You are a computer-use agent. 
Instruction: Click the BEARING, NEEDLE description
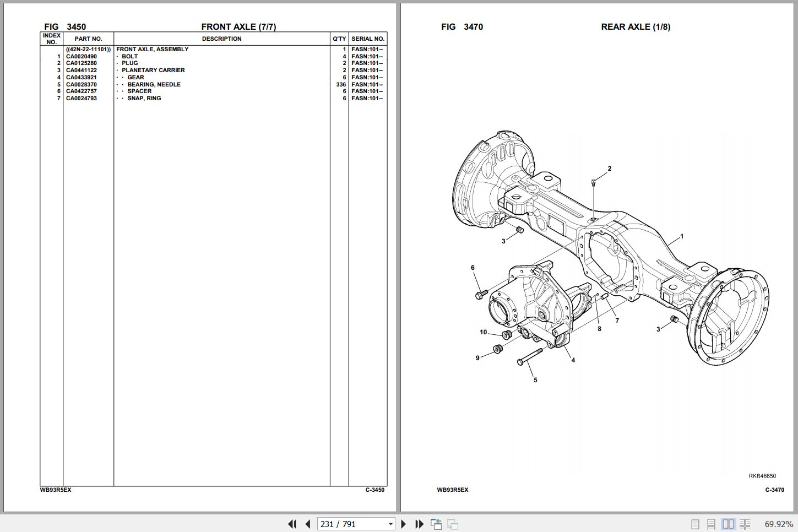pos(154,84)
